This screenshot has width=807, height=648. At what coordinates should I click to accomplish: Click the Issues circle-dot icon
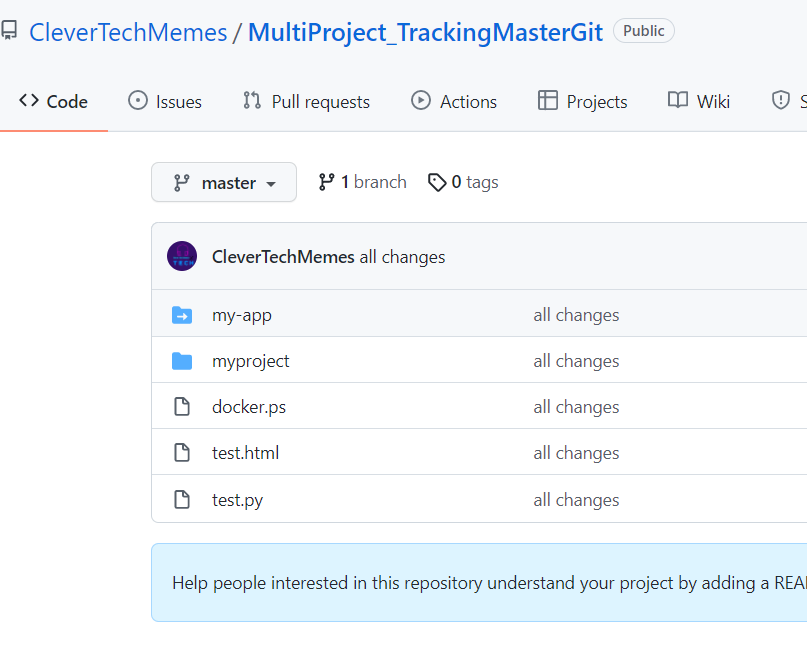pyautogui.click(x=137, y=100)
